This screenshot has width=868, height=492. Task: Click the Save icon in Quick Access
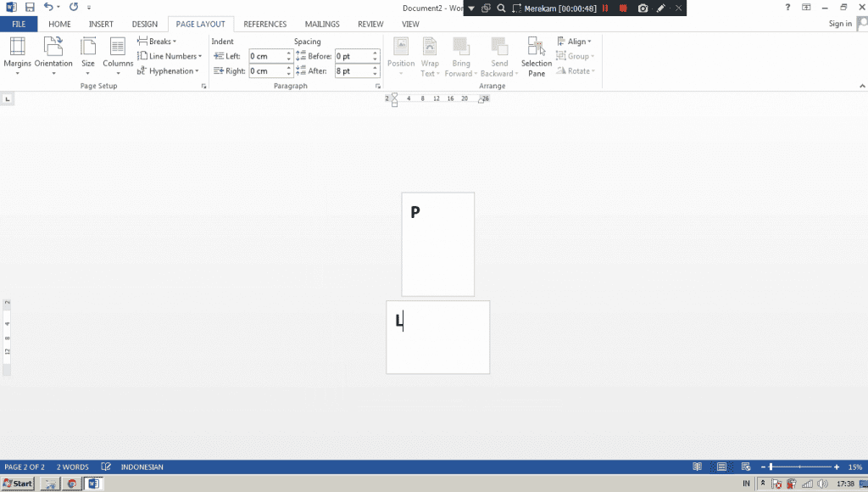[x=30, y=8]
